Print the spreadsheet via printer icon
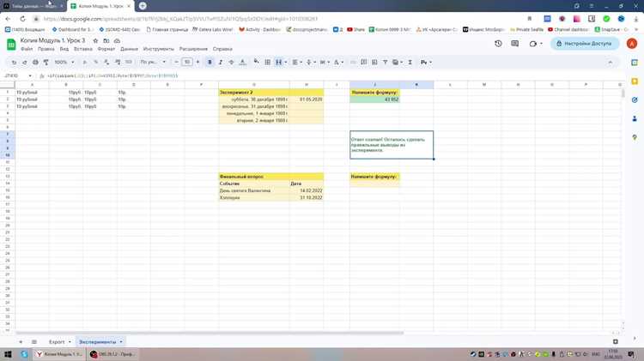 35,63
